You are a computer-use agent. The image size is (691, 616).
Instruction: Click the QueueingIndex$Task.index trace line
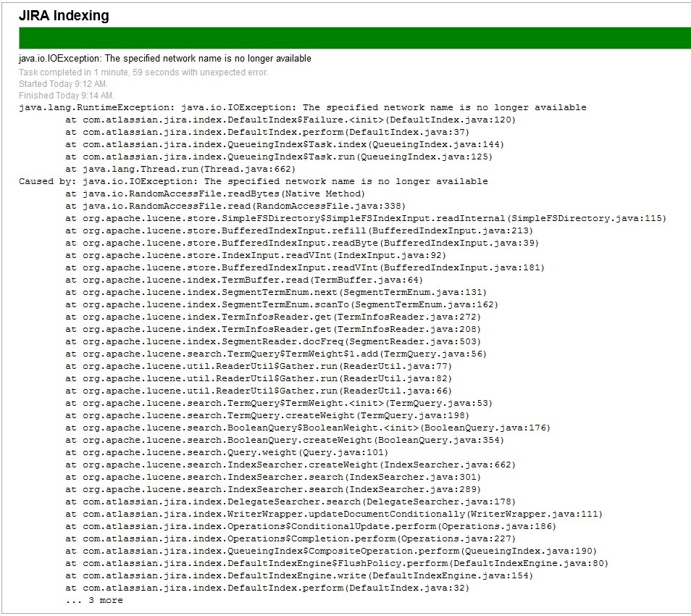point(285,144)
